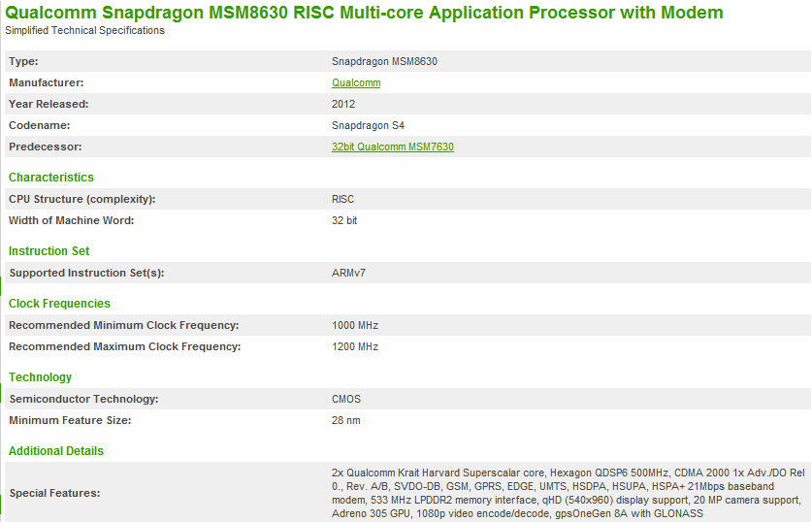812x522 pixels.
Task: Click the 'Clock Frequencies' section heading
Action: click(59, 304)
